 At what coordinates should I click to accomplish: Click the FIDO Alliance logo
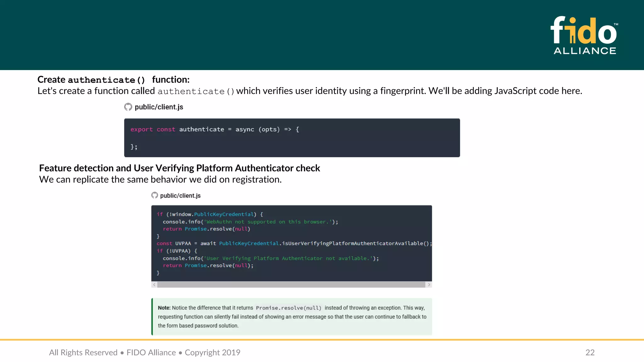click(584, 35)
